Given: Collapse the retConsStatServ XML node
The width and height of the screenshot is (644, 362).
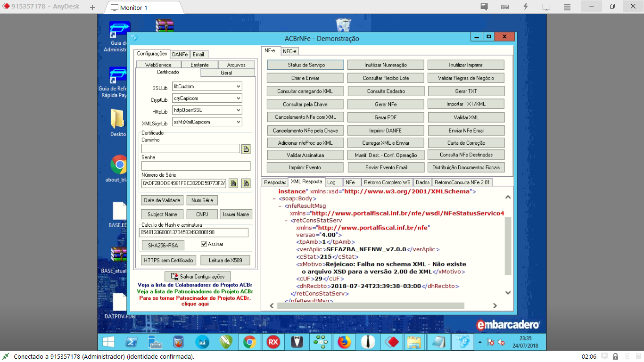Looking at the screenshot, I should click(x=286, y=220).
